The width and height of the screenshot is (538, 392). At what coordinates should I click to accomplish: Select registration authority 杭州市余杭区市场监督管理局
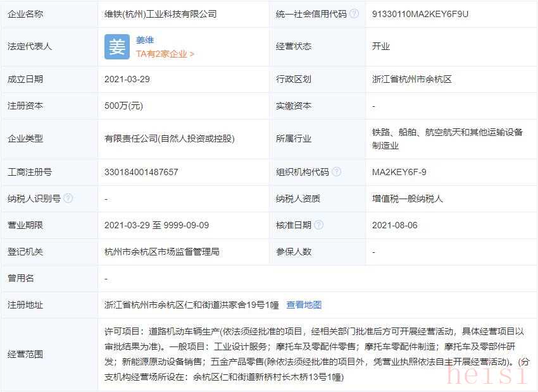(162, 252)
